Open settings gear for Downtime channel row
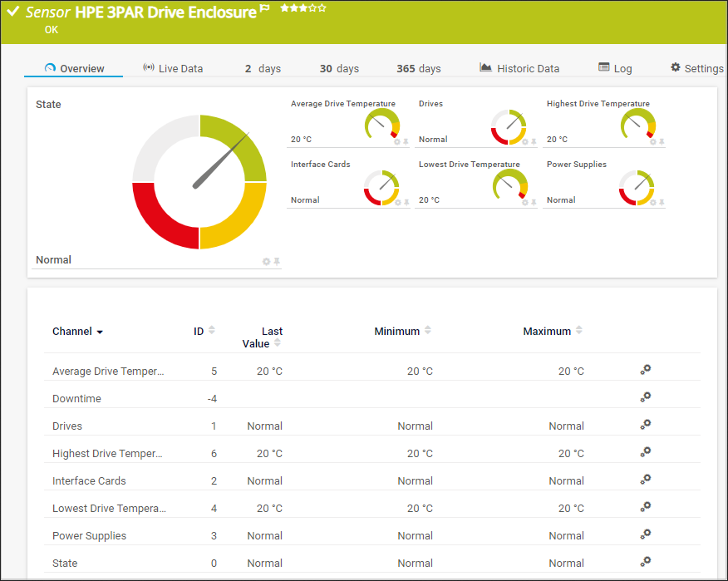The width and height of the screenshot is (728, 581). [x=645, y=397]
